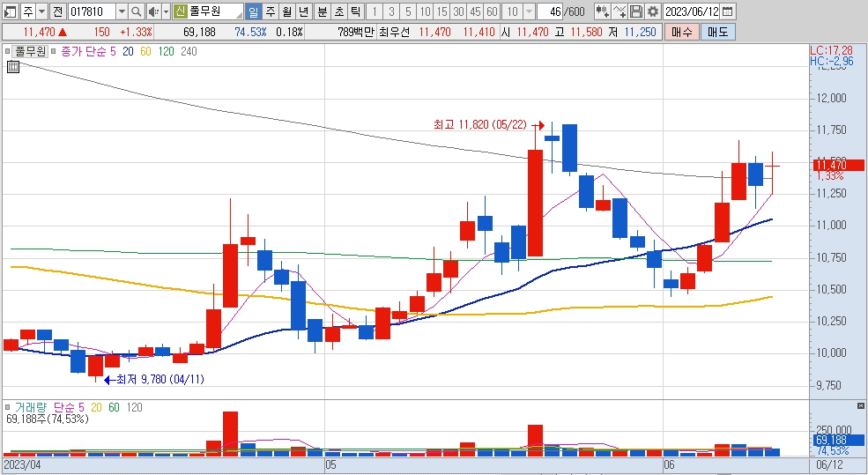Click the 거래량 volume indicator label
Screen dimensions: 868x475
tap(31, 407)
